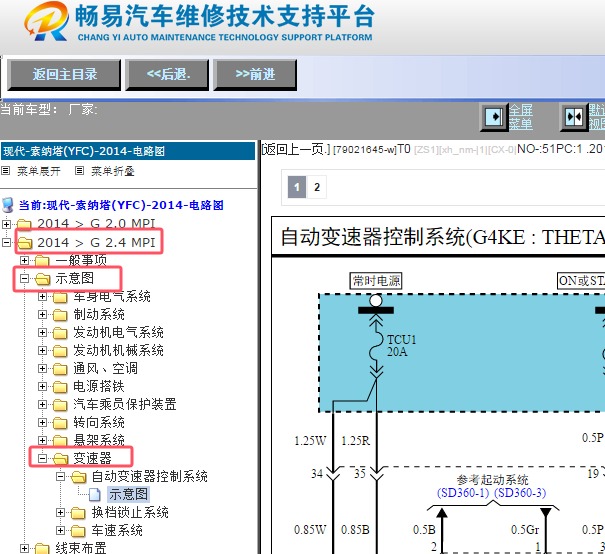Click the 车速系统 folder icon
The height and width of the screenshot is (554, 605).
click(x=78, y=531)
